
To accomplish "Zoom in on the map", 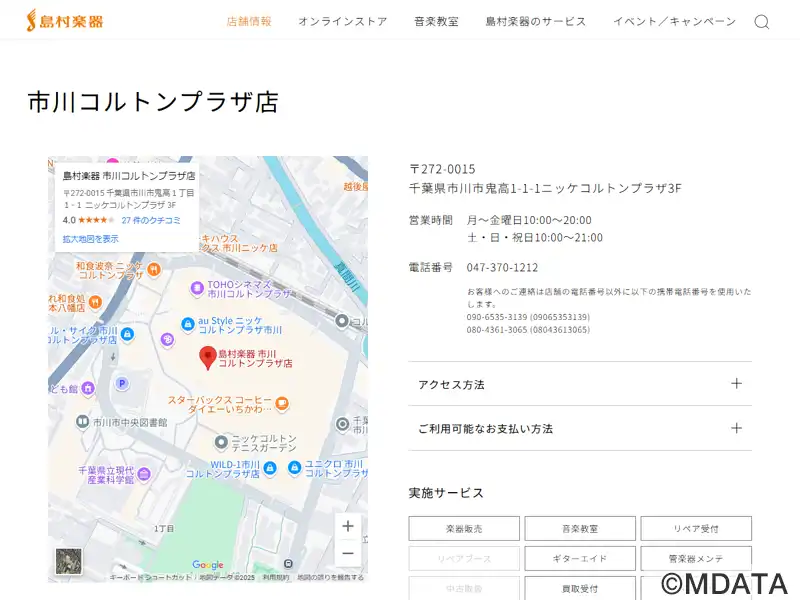I will 348,526.
